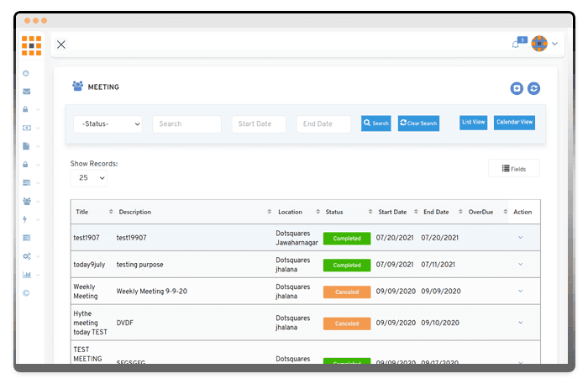Image resolution: width=588 pixels, height=384 pixels.
Task: Expand action menu for test1907 row
Action: pyautogui.click(x=521, y=238)
